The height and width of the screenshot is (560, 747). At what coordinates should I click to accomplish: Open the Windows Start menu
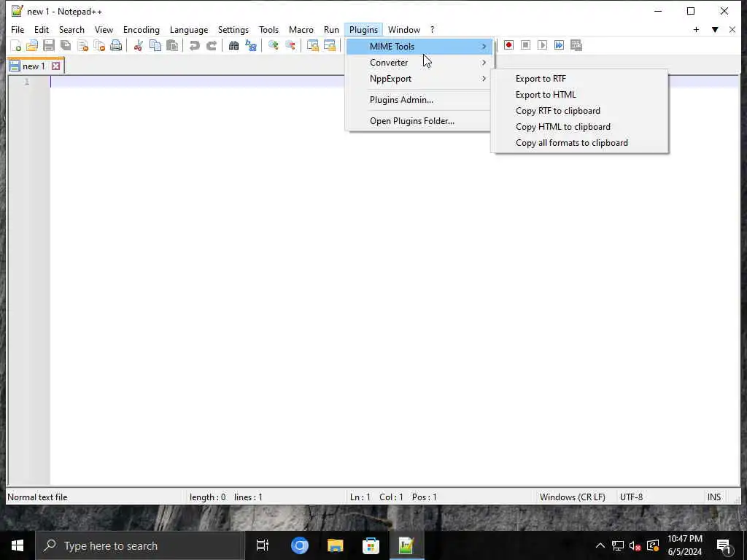pyautogui.click(x=18, y=545)
